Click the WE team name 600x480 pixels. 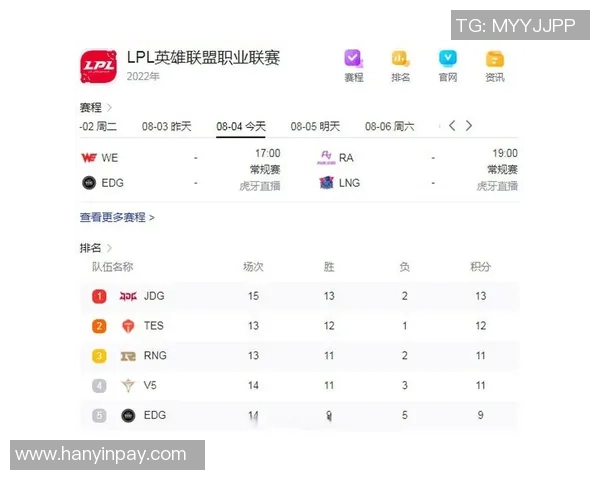click(110, 158)
